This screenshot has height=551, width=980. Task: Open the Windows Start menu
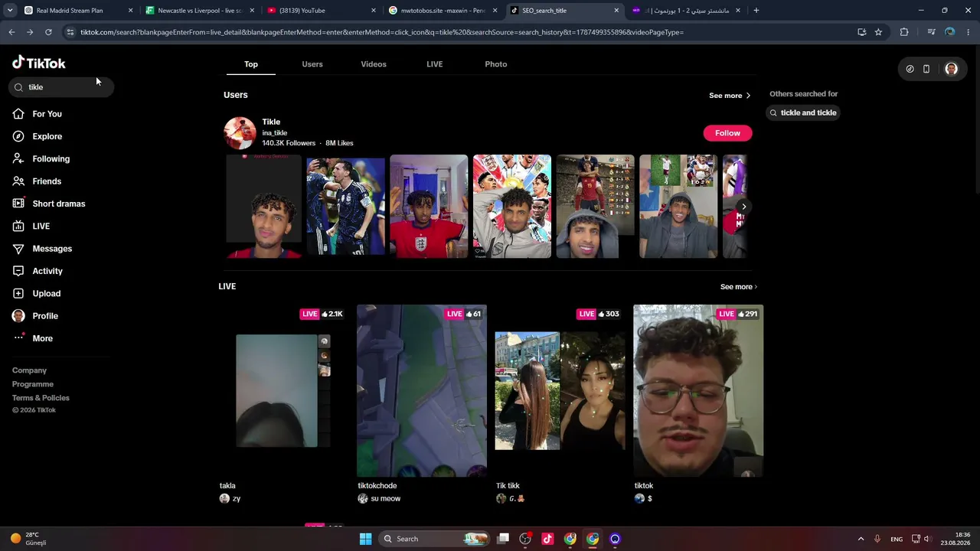[x=365, y=539]
